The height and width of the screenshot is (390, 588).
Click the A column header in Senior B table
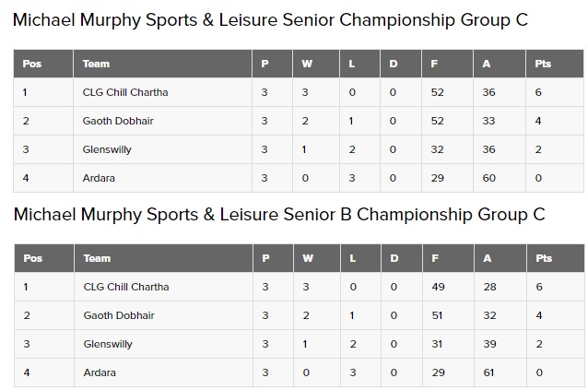488,258
